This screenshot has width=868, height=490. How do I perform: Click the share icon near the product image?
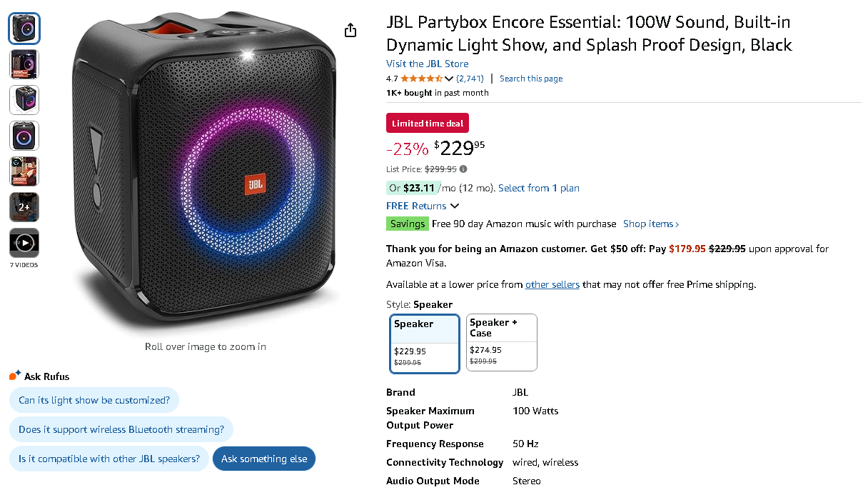[350, 30]
